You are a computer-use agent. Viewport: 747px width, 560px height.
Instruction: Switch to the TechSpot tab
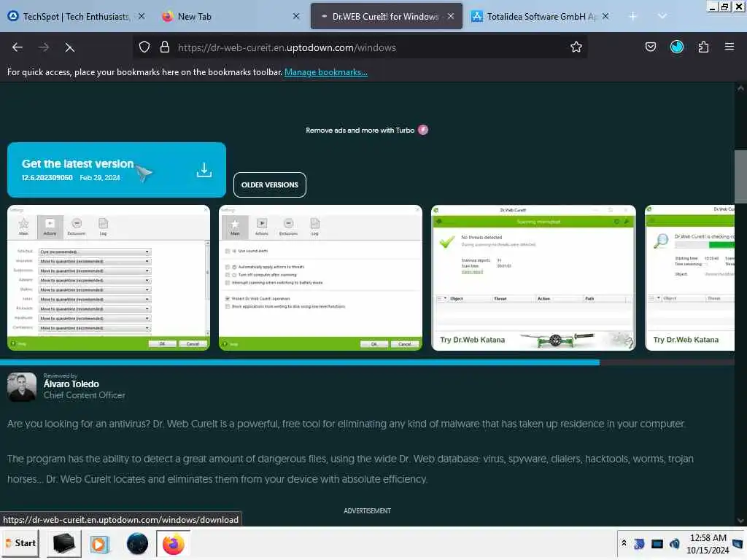pyautogui.click(x=76, y=16)
